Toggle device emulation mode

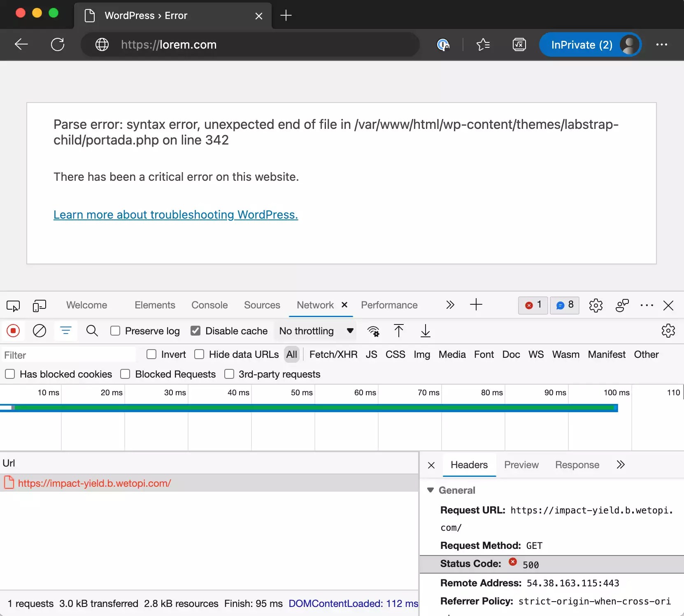40,306
